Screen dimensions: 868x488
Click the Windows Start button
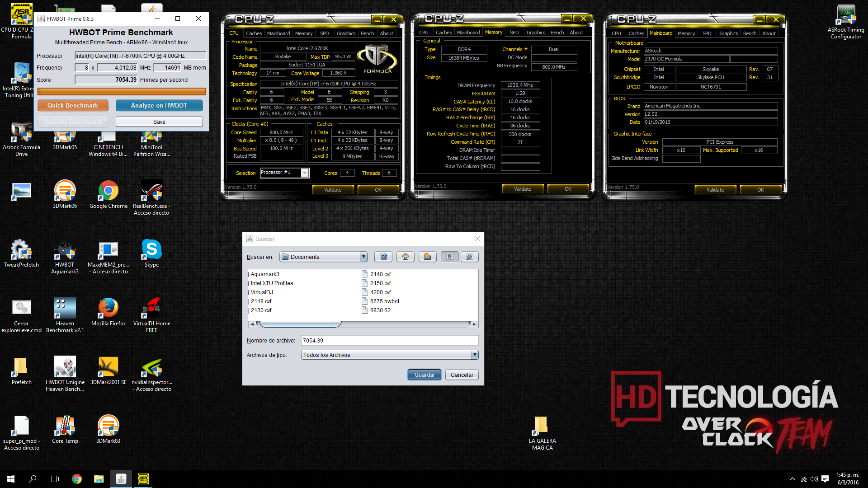[11, 479]
